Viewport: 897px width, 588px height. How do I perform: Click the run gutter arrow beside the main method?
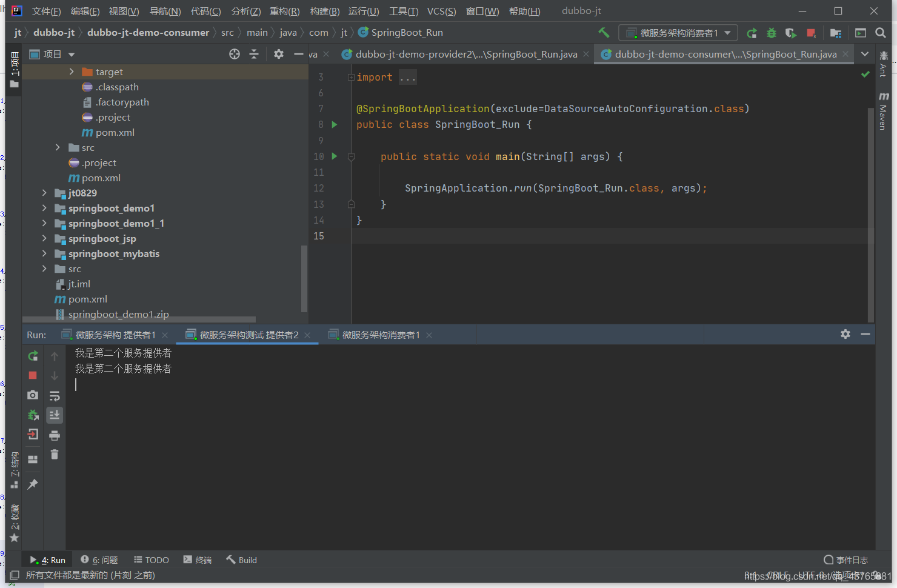[x=334, y=156]
